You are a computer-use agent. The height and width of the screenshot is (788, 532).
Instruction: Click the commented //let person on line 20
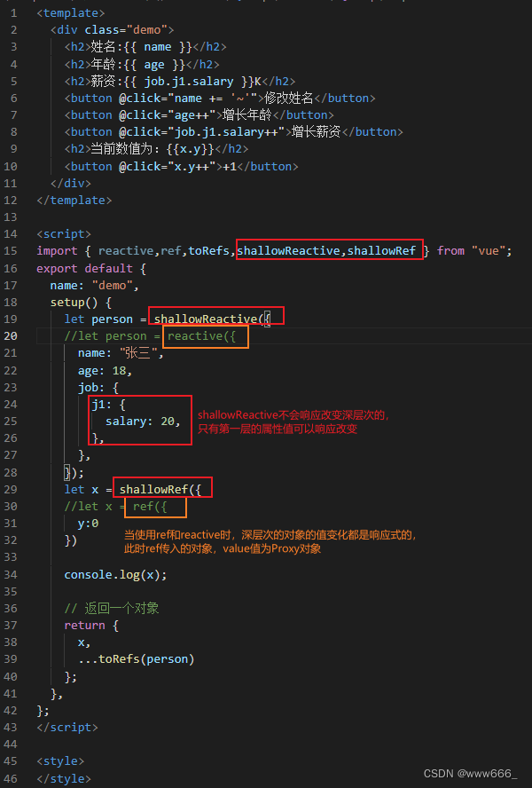(106, 336)
